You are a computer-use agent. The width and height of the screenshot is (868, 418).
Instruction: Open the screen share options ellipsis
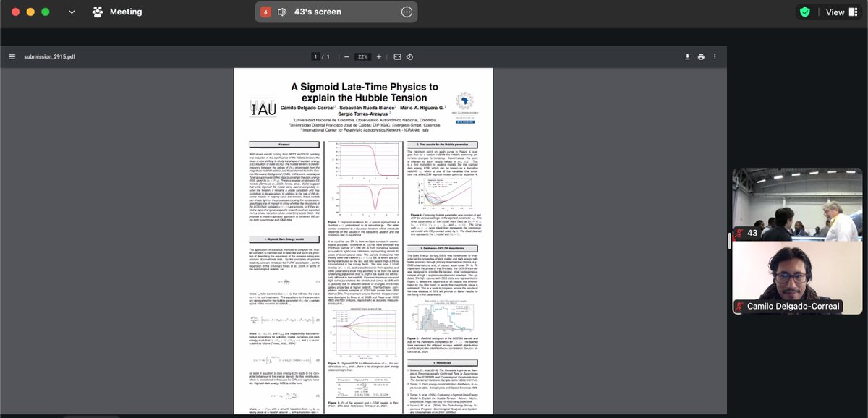[407, 12]
